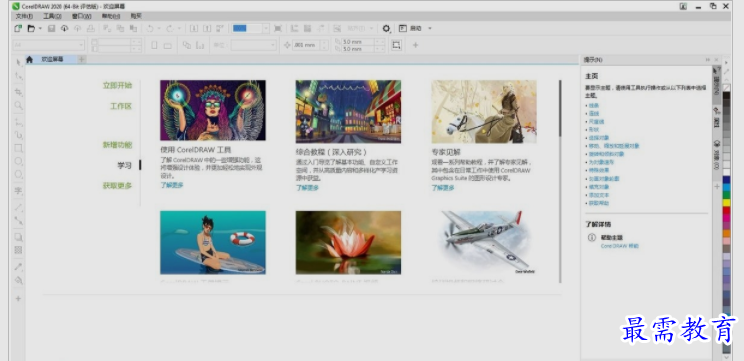This screenshot has height=361, width=744.
Task: Select the Parallel Dimension tool
Action: coord(19,207)
